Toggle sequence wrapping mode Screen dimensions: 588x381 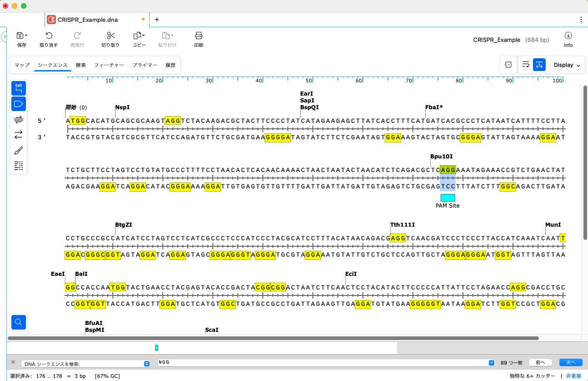pos(525,65)
